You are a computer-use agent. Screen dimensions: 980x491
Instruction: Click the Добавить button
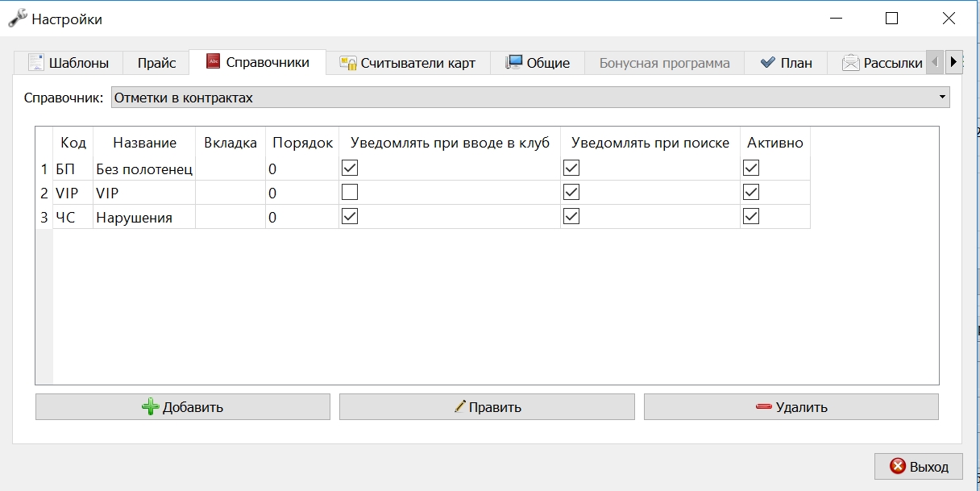pyautogui.click(x=183, y=407)
